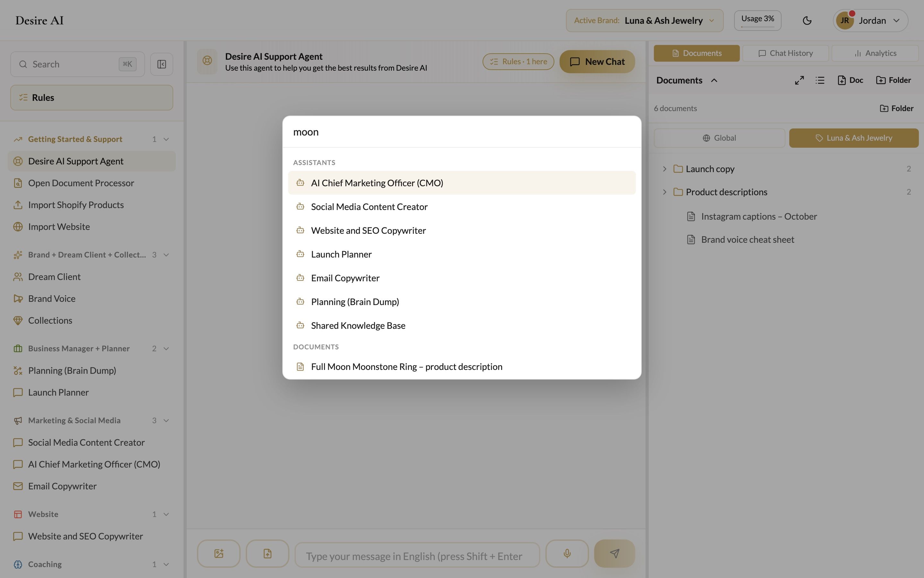Select Planning (Brain Dump) search result

pos(462,302)
